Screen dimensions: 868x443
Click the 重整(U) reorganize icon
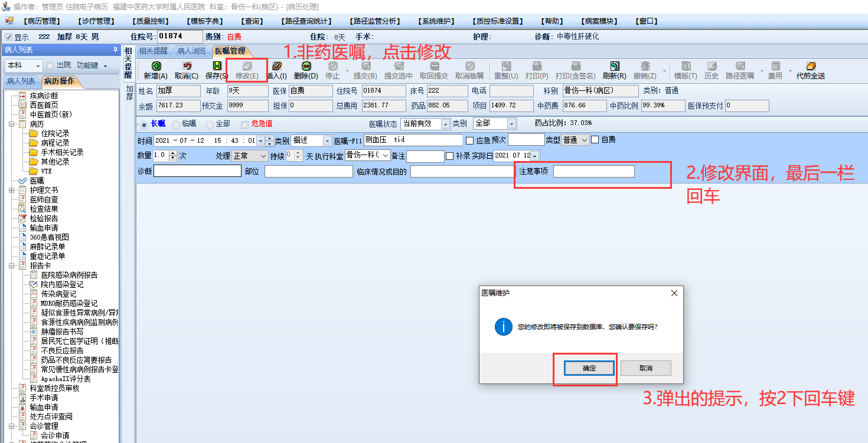(x=506, y=66)
